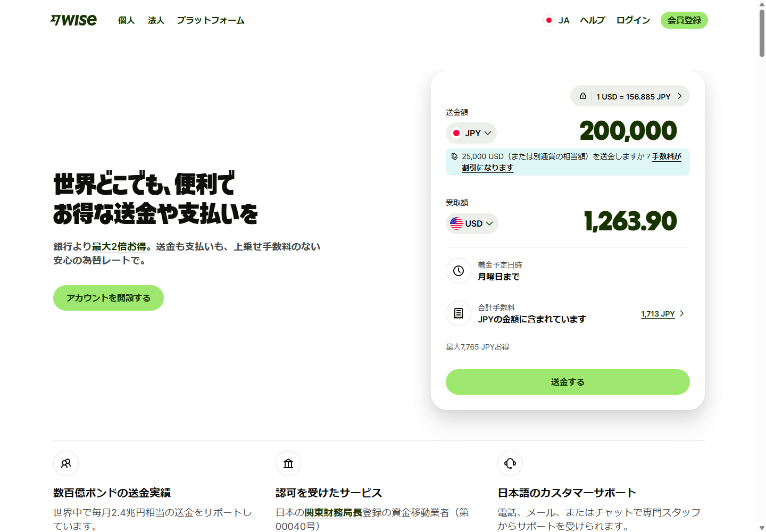This screenshot has height=532, width=766.
Task: Expand fee details chevron beside 1,713 JPY
Action: (682, 313)
